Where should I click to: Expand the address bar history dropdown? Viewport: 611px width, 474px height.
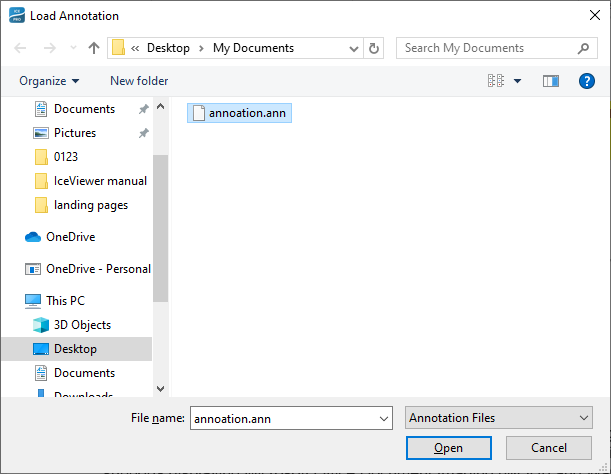pyautogui.click(x=354, y=49)
